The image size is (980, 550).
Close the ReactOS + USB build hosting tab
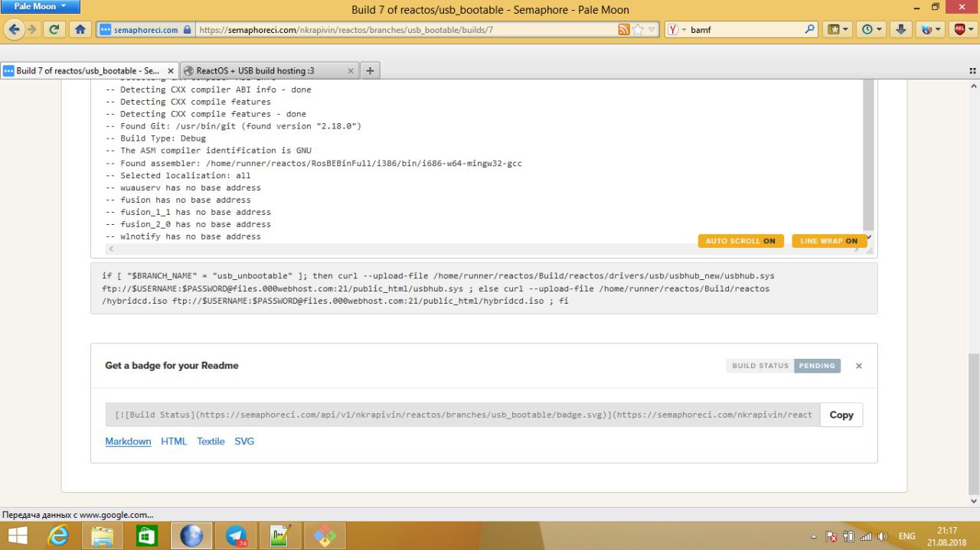(x=351, y=70)
